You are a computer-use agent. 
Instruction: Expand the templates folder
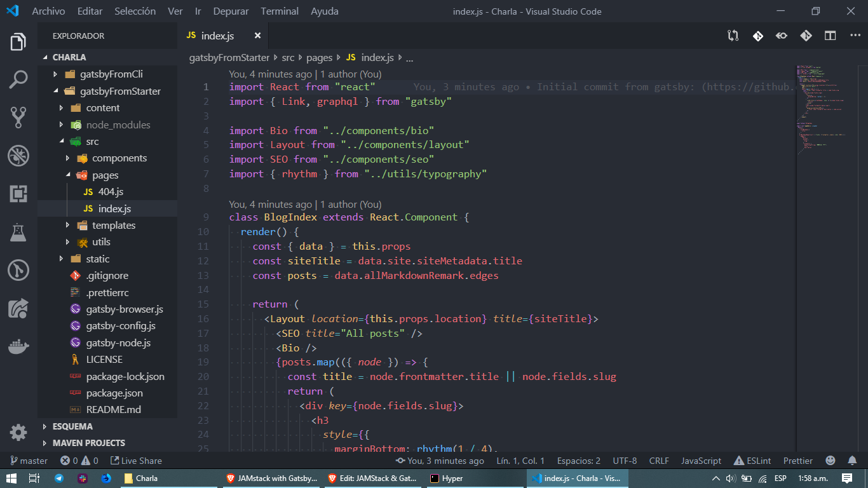[107, 225]
